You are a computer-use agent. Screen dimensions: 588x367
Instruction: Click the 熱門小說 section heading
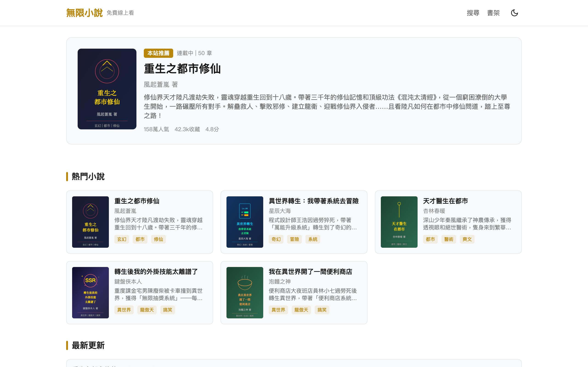pos(88,176)
